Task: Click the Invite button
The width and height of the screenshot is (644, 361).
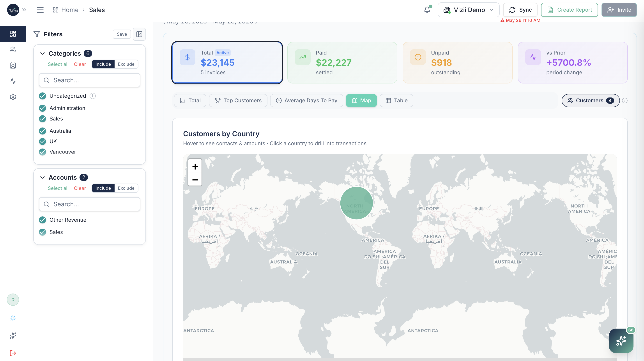Action: tap(619, 10)
